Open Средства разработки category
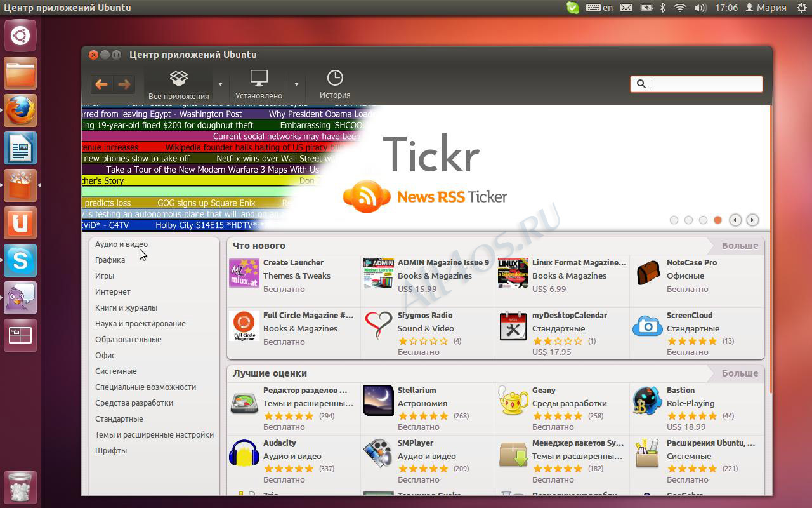The image size is (812, 508). 134,403
